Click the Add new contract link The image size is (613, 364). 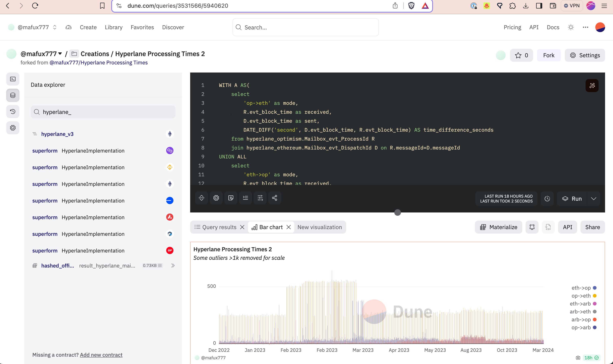coord(101,355)
